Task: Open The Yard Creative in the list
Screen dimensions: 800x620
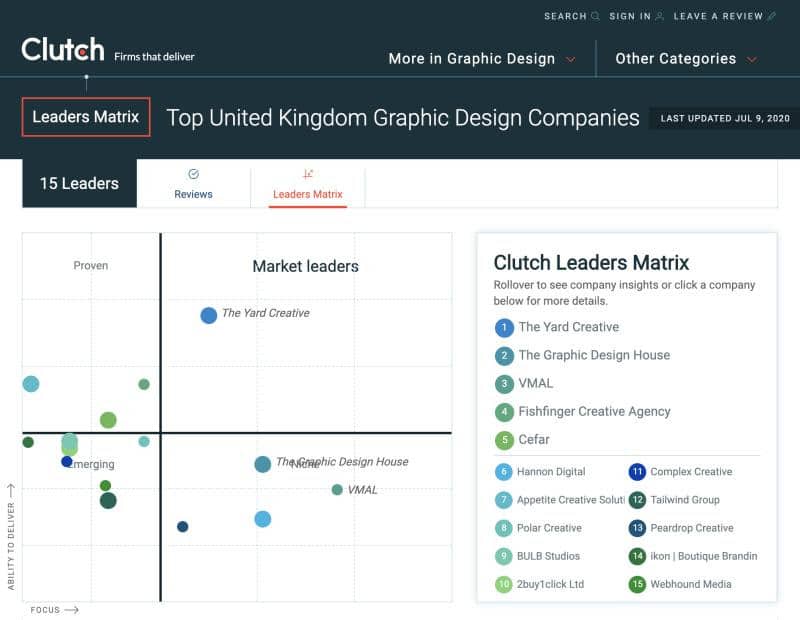Action: [x=569, y=327]
